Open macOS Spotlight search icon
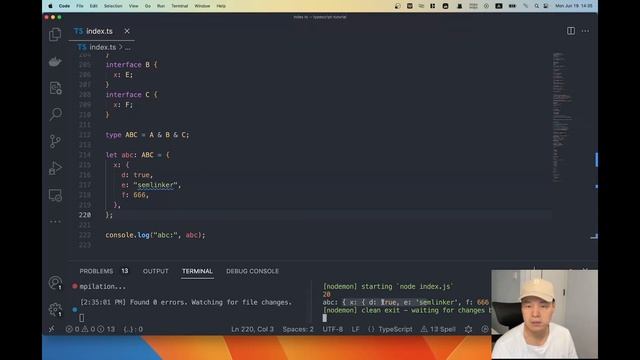640x360 pixels. [536, 6]
